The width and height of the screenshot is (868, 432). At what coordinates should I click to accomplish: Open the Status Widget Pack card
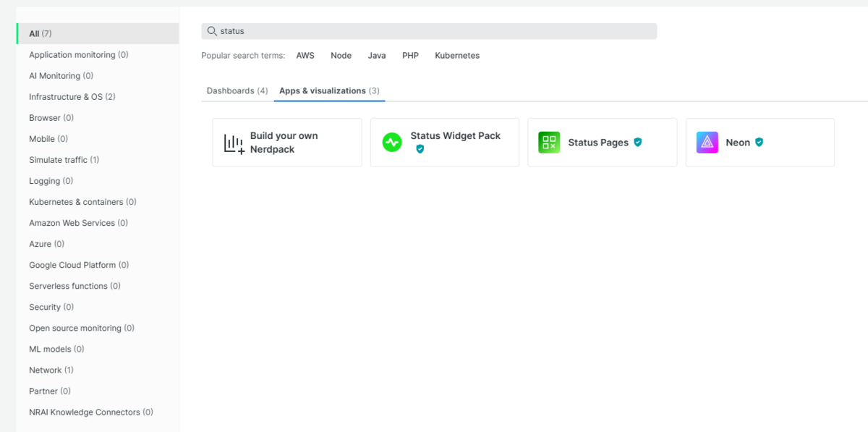pos(445,143)
